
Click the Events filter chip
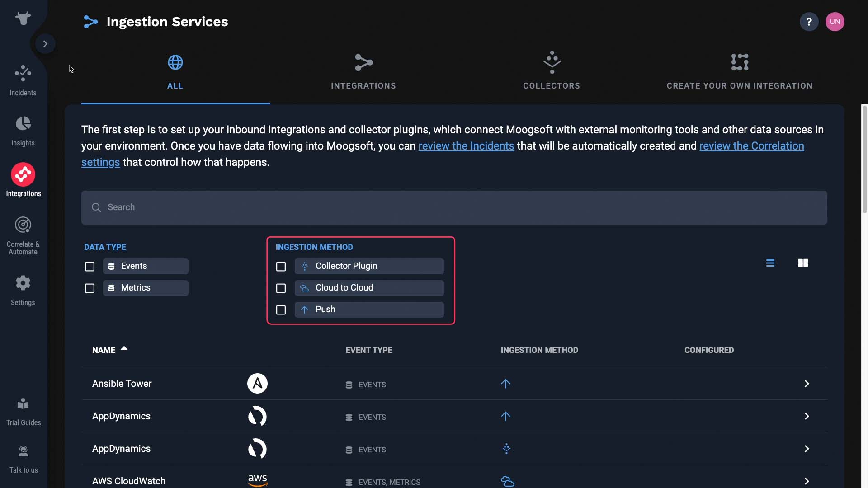click(146, 266)
